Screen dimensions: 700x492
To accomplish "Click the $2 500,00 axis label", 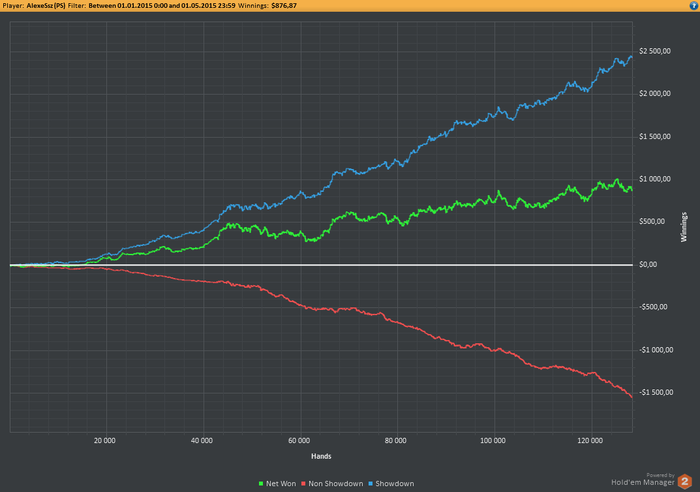I will coord(655,51).
